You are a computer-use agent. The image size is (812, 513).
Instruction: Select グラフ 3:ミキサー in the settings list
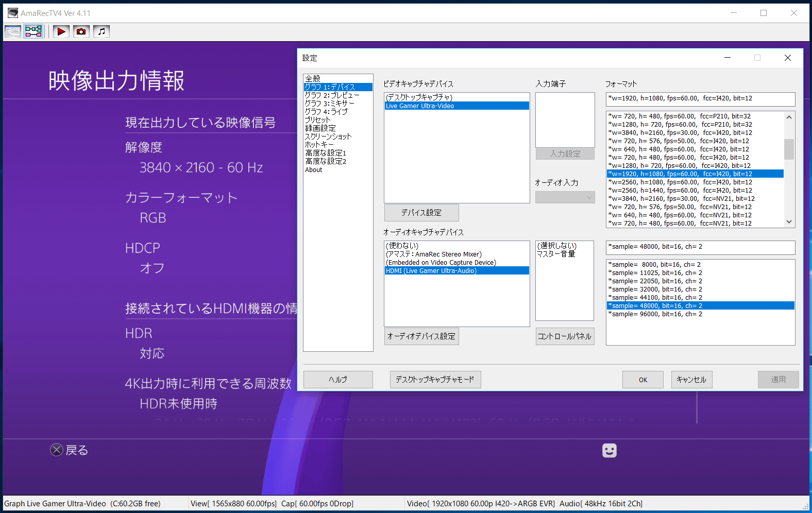click(338, 104)
